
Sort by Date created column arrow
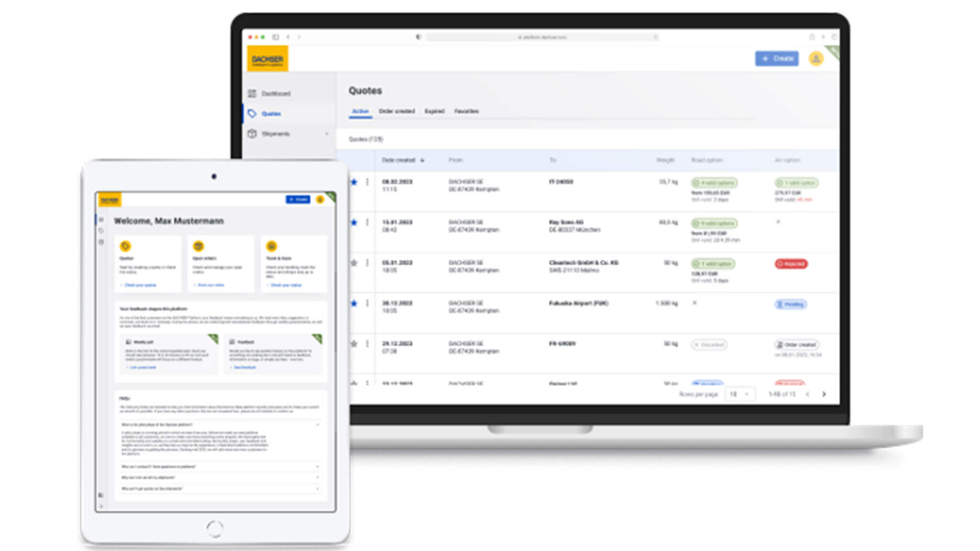tap(422, 160)
